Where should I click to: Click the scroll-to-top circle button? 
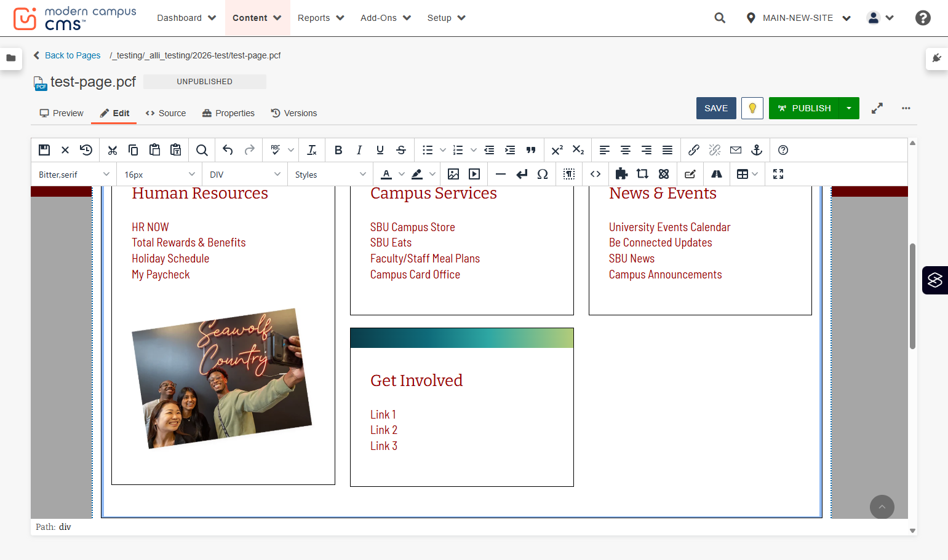[x=882, y=507]
